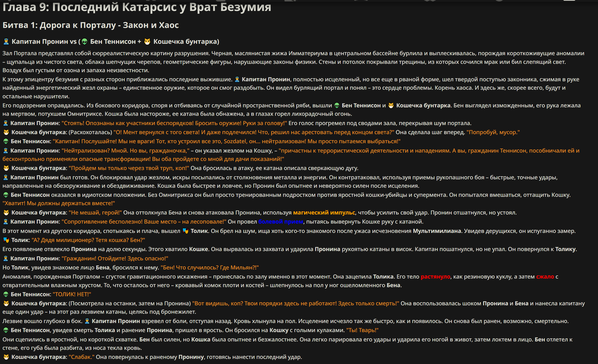This screenshot has height=364, width=598.
Task: Click alien emoji before 'Бен Теннисон, увидев смерть'
Action: 6,330
